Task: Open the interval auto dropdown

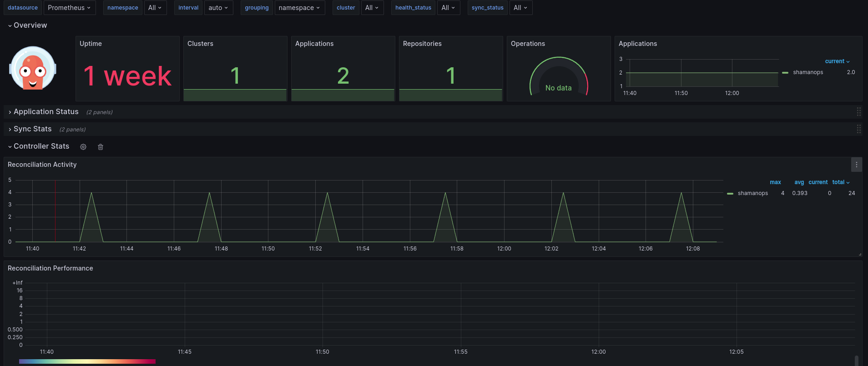Action: click(218, 8)
